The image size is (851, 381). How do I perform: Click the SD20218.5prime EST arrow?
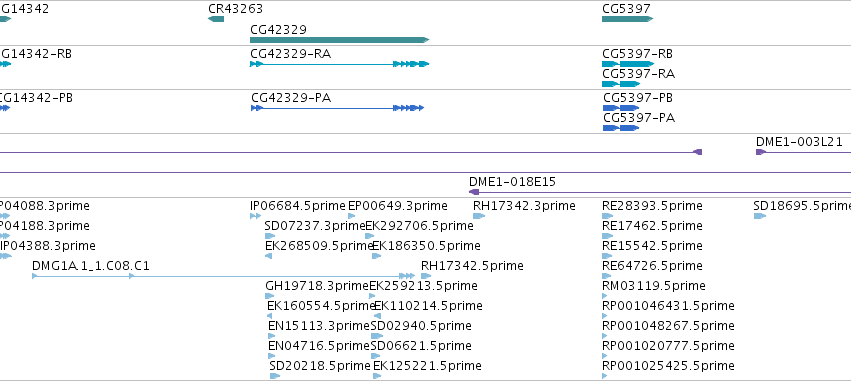(x=275, y=376)
